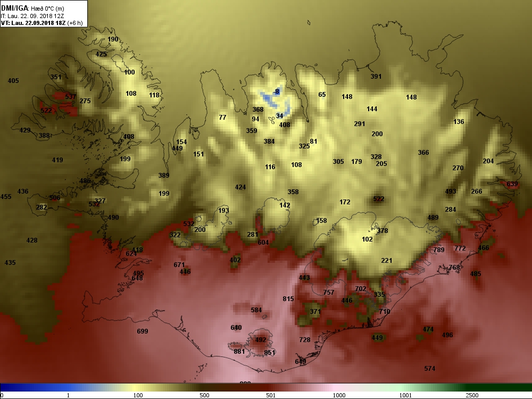532x399 pixels.
Task: Click the map value 65
Action: (322, 94)
